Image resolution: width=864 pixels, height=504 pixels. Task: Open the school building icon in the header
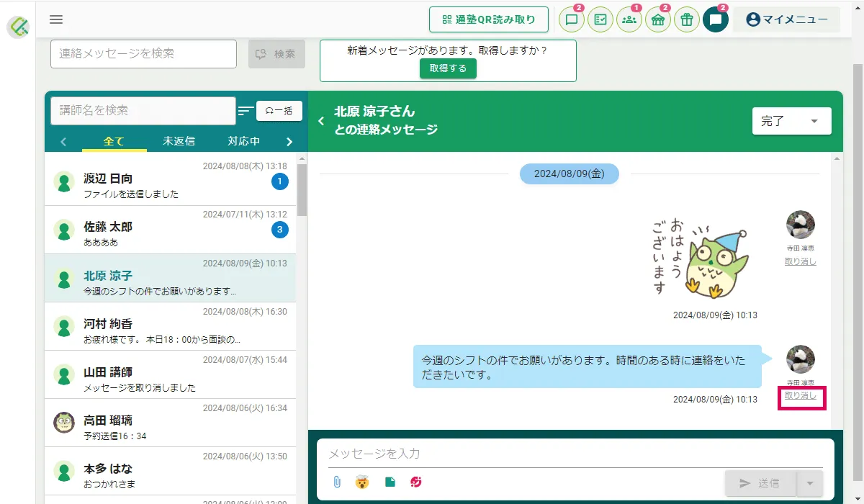pyautogui.click(x=658, y=19)
